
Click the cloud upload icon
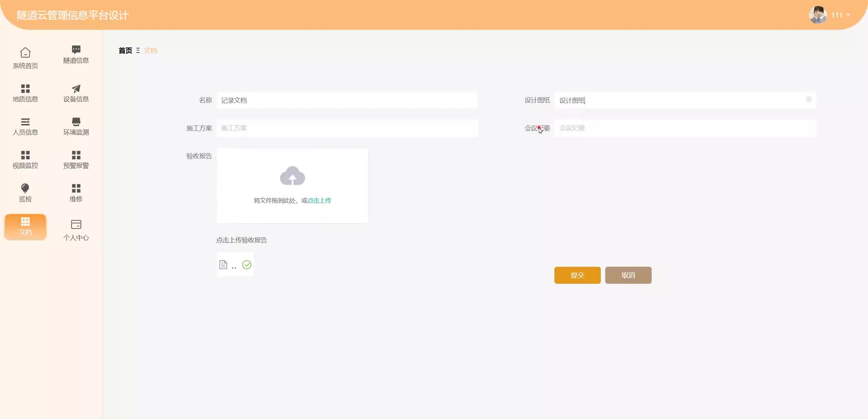coord(292,176)
